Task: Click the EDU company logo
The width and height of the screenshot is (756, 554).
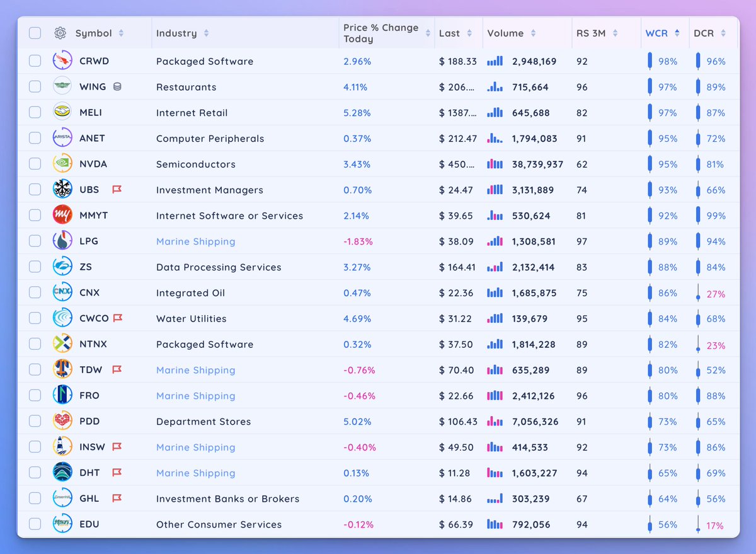Action: (x=62, y=524)
